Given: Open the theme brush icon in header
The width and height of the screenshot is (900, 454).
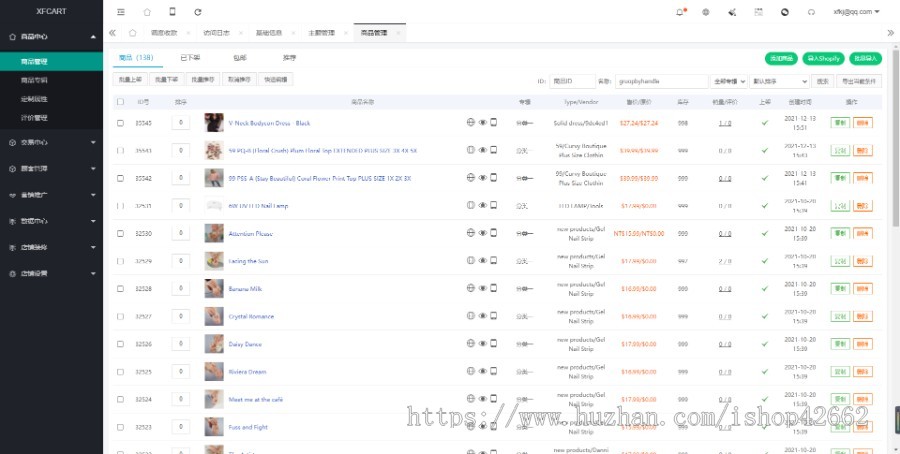Looking at the screenshot, I should point(732,11).
